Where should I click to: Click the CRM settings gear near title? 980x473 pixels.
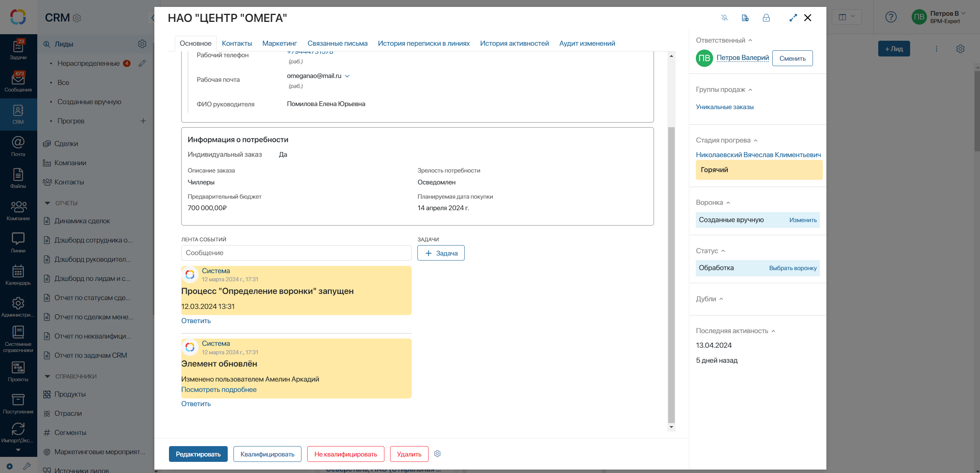click(77, 18)
